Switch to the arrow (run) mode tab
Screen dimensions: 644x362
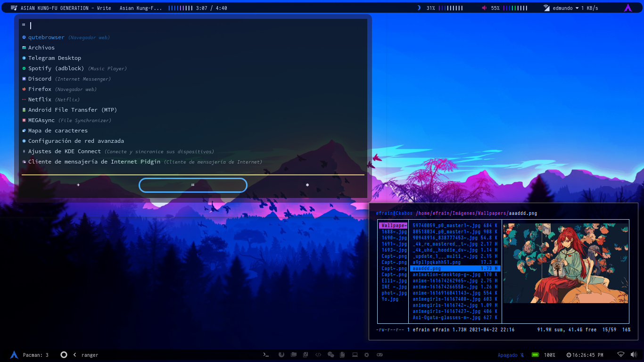click(x=78, y=185)
